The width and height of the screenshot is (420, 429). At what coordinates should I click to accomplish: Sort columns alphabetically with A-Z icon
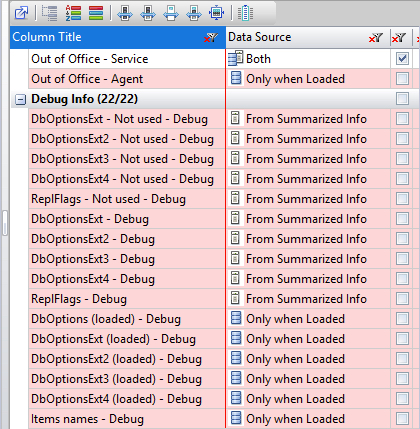(73, 13)
